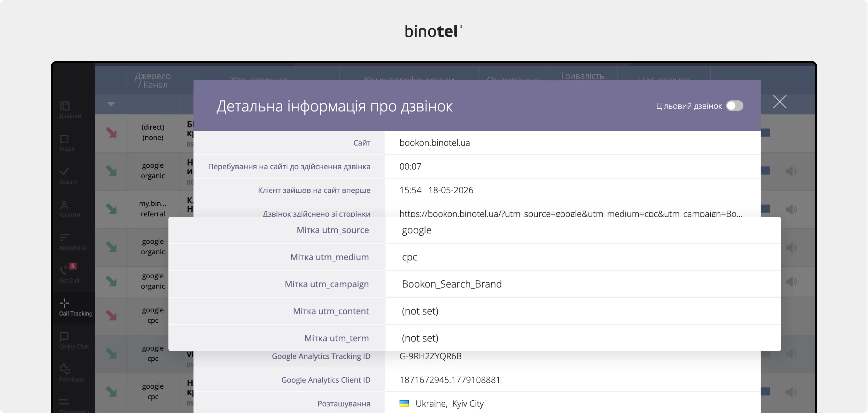Close the call details dialog
Image resolution: width=868 pixels, height=413 pixels.
(779, 101)
